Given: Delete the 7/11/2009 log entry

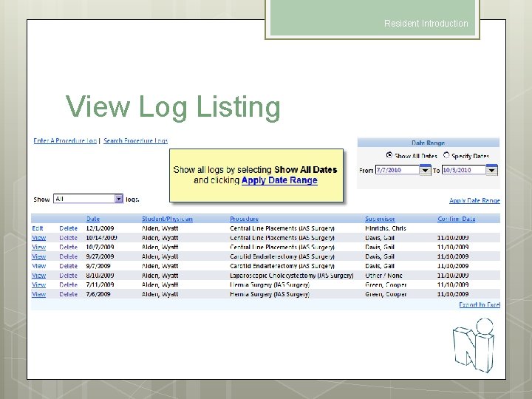Looking at the screenshot, I should coord(68,284).
